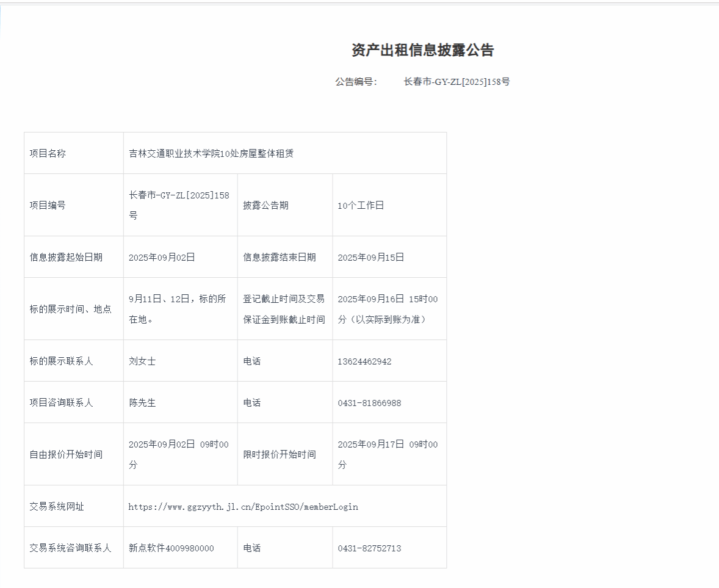Select the 9月11日、12日 display time cell
Image resolution: width=719 pixels, height=588 pixels.
coord(178,308)
